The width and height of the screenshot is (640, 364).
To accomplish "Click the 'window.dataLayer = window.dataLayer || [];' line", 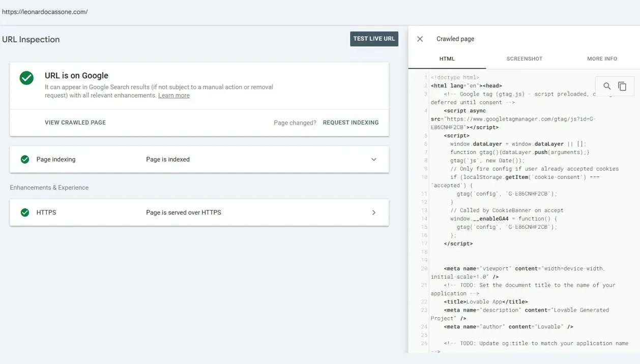I will coord(518,144).
